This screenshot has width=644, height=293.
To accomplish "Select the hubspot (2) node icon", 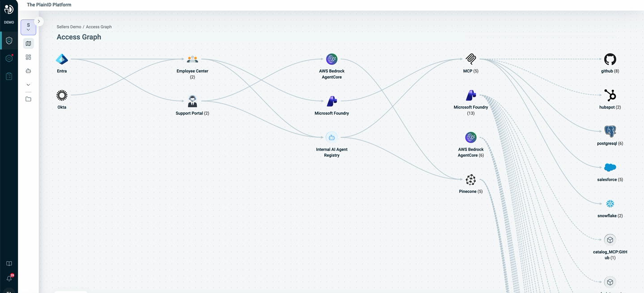I will pos(610,95).
